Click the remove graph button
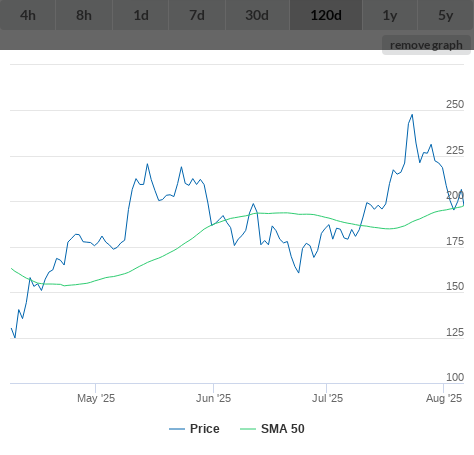The height and width of the screenshot is (455, 474). coord(426,45)
